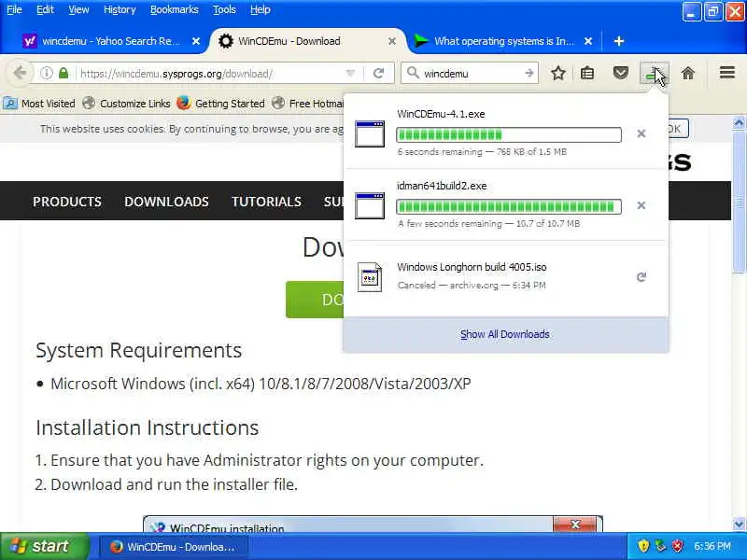This screenshot has width=747, height=560.
Task: Open the File menu
Action: (x=14, y=9)
